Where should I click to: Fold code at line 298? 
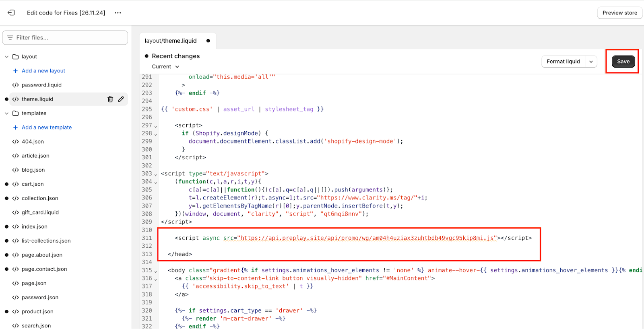pyautogui.click(x=156, y=134)
